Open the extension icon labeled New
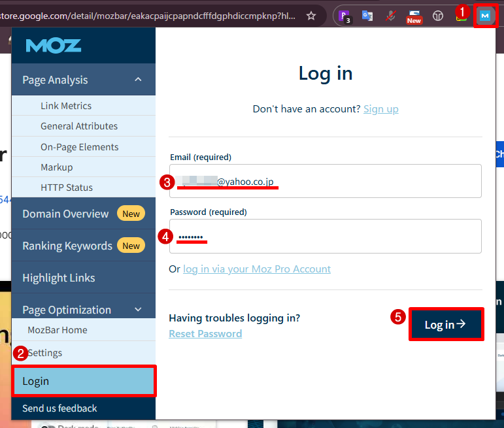The height and width of the screenshot is (428, 504). tap(414, 15)
